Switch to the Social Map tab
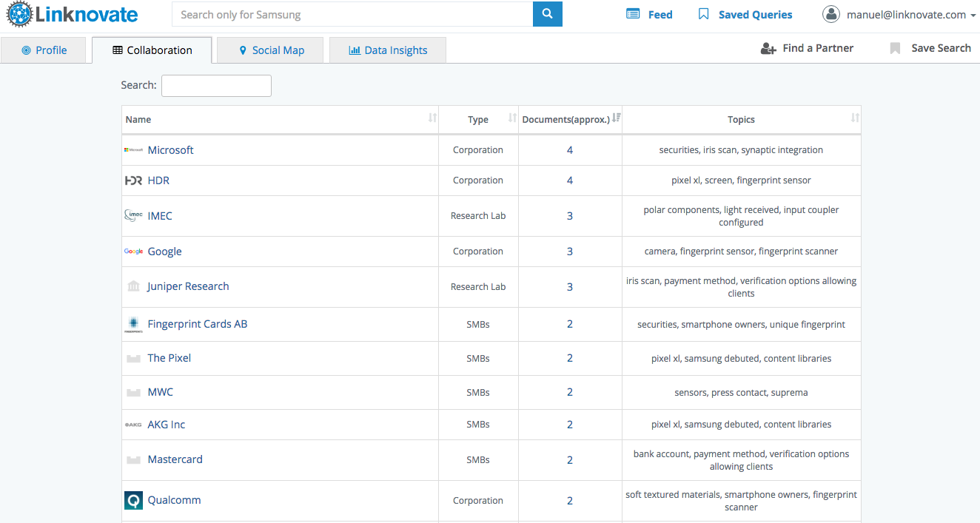The height and width of the screenshot is (523, 980). (x=270, y=50)
